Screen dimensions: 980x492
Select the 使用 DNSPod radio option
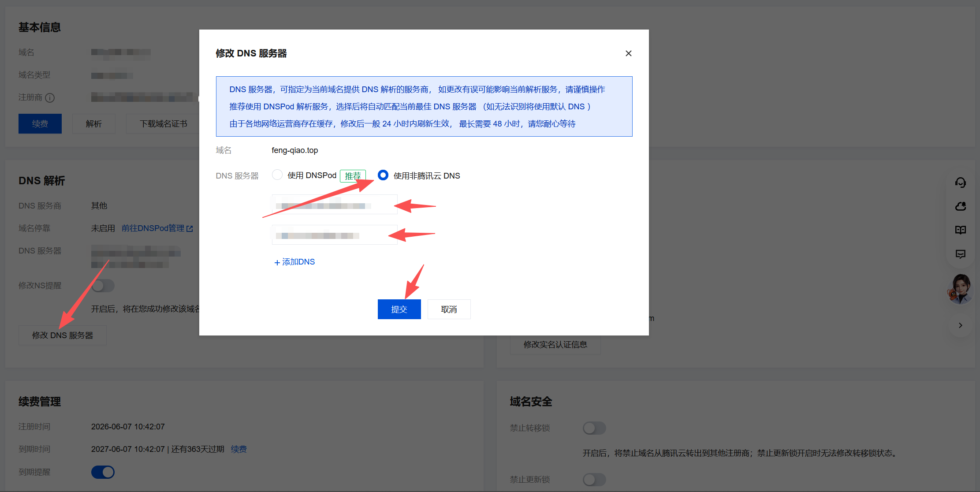pyautogui.click(x=277, y=175)
